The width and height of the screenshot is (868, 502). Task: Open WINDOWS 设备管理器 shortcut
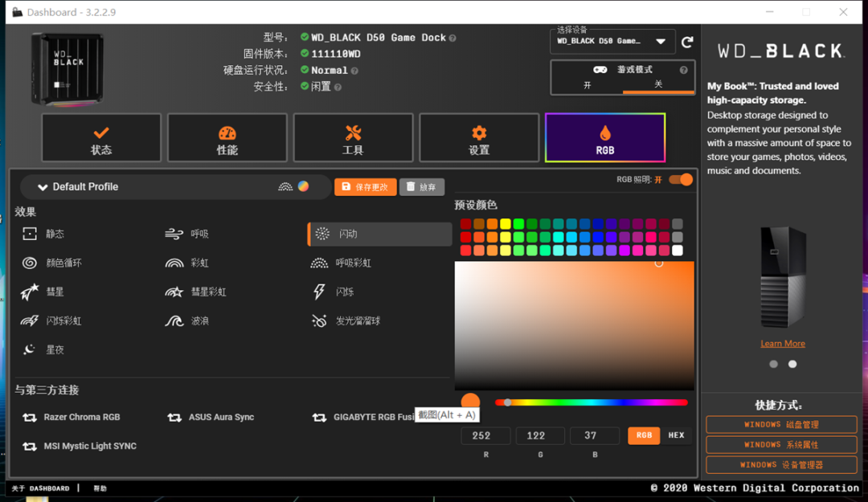pyautogui.click(x=781, y=465)
